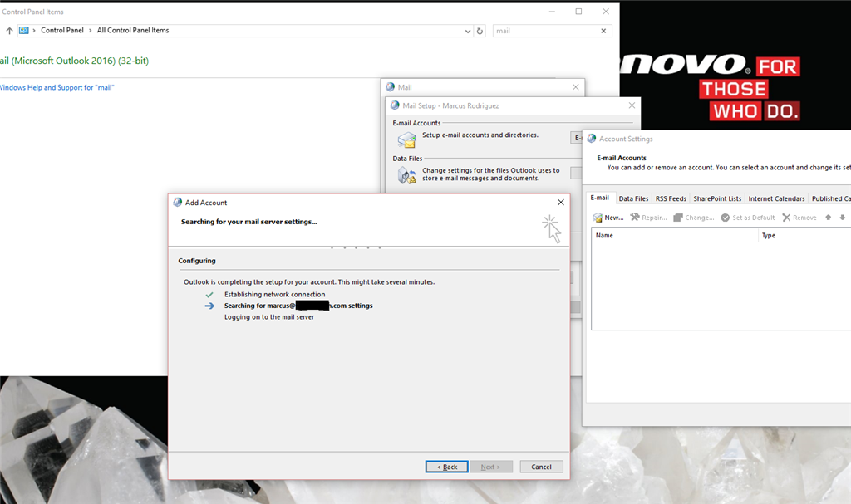Click the Mail window title bar icon
Image resolution: width=851 pixels, height=504 pixels.
coord(391,87)
